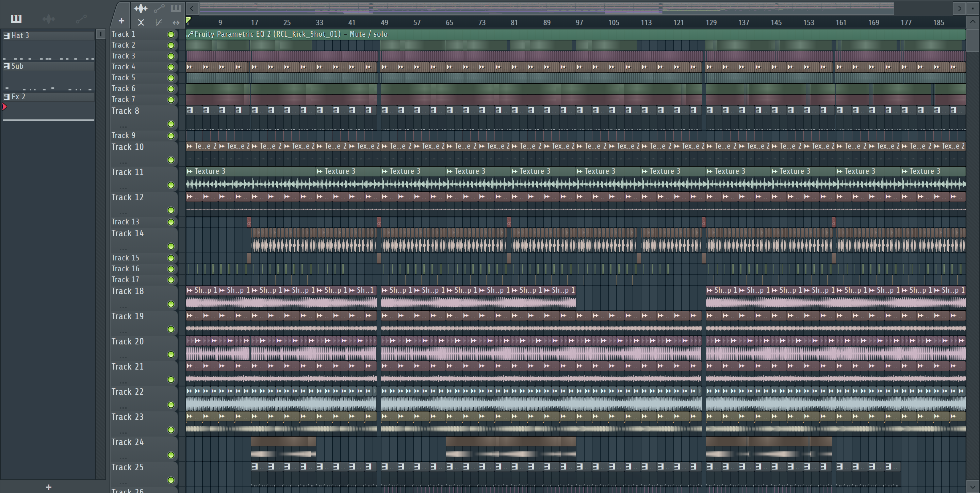
Task: Show patterns in the picker panel
Action: pos(16,19)
